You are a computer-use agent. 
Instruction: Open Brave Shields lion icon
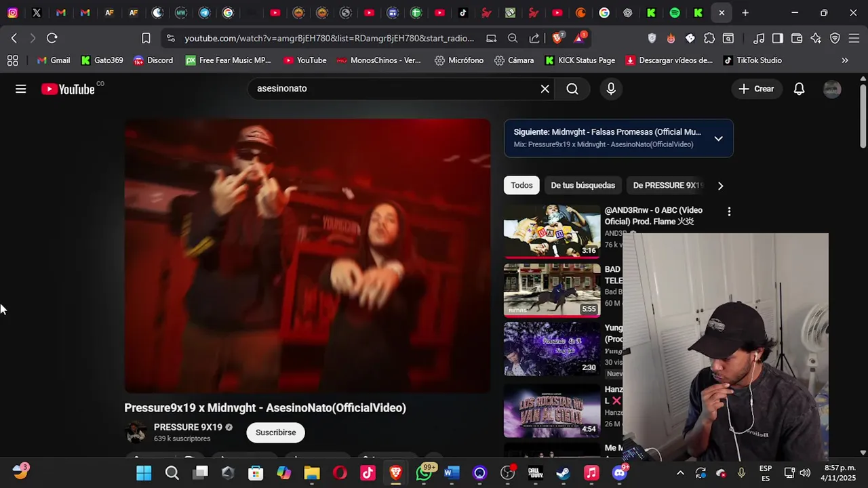click(558, 38)
